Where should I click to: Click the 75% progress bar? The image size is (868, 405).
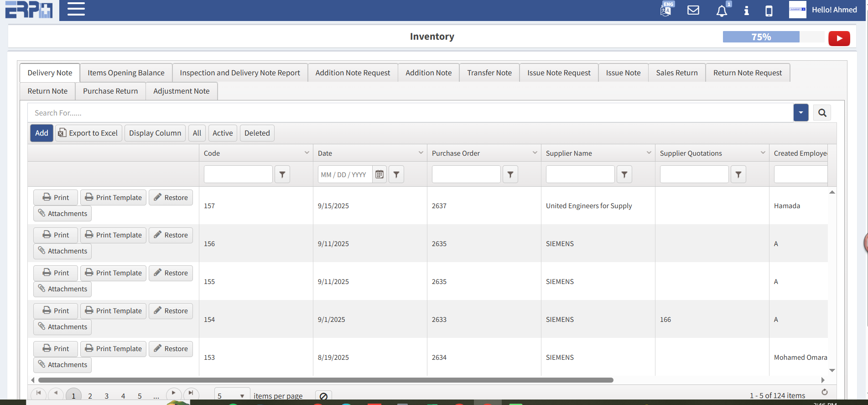tap(761, 37)
